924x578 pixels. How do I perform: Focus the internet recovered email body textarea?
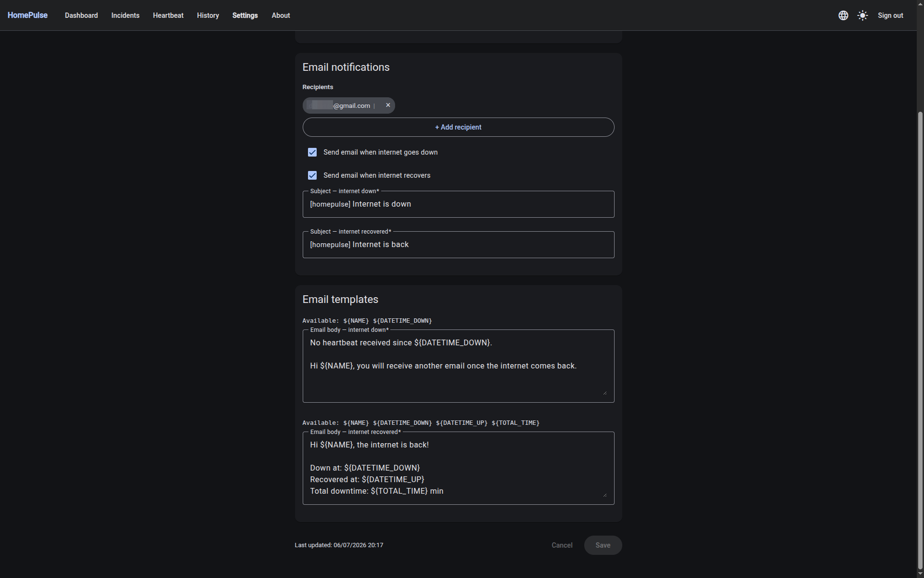pyautogui.click(x=458, y=468)
